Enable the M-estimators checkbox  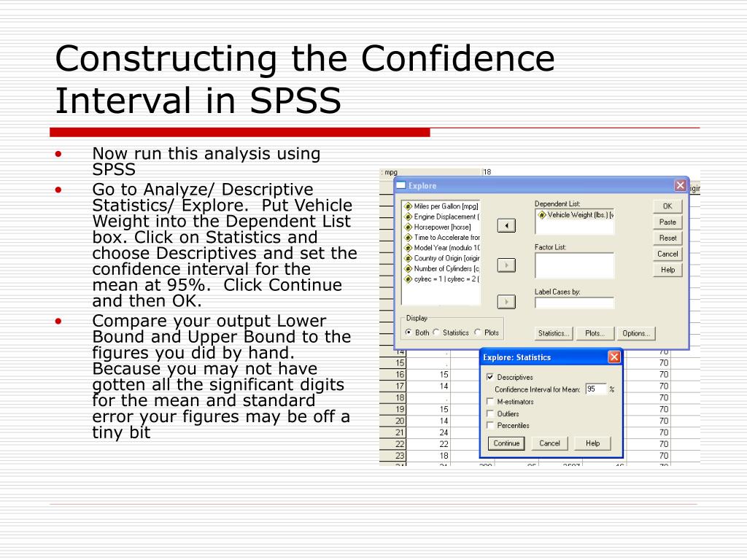click(490, 402)
